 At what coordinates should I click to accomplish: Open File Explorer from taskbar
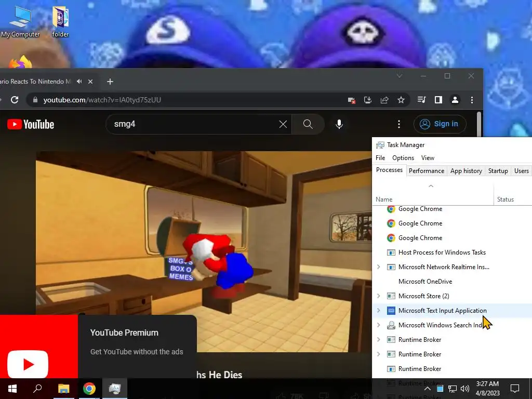(x=63, y=389)
